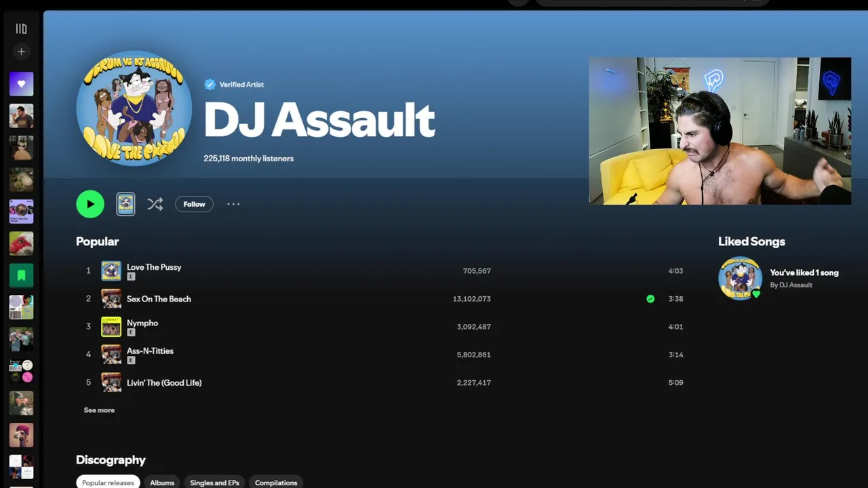The width and height of the screenshot is (868, 488).
Task: Enable shuffle for DJ Assault
Action: (155, 204)
